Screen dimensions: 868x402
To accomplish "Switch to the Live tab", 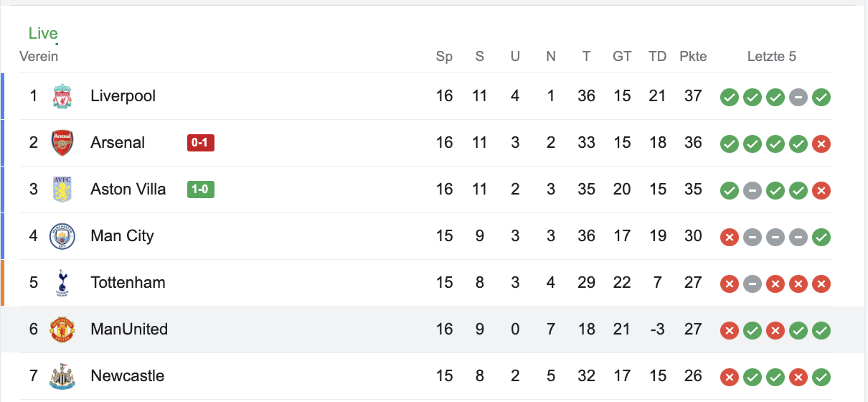I will pyautogui.click(x=43, y=33).
